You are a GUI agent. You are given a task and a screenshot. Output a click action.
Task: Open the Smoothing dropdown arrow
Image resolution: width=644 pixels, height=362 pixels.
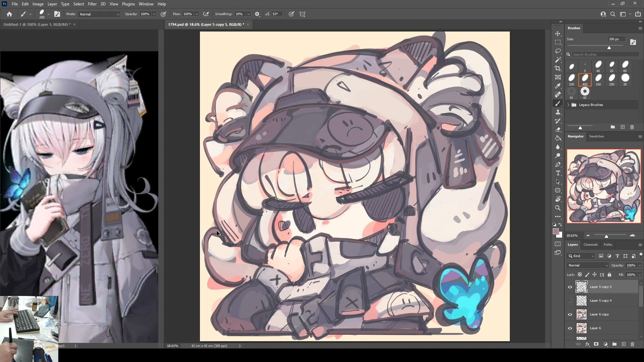coord(249,14)
